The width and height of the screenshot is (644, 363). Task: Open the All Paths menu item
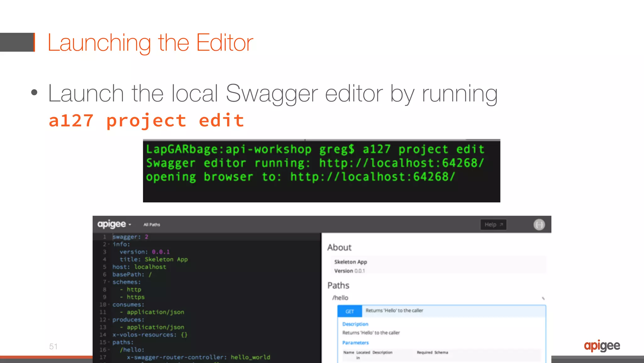152,224
